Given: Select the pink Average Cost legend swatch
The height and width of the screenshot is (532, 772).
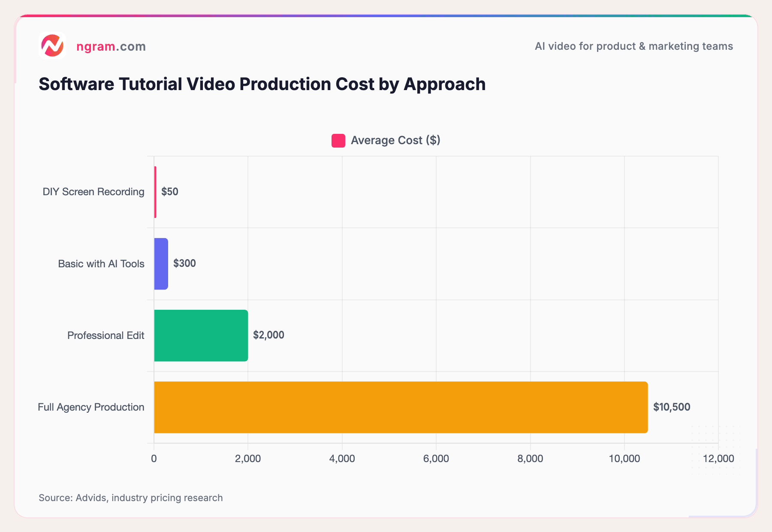Looking at the screenshot, I should [338, 140].
